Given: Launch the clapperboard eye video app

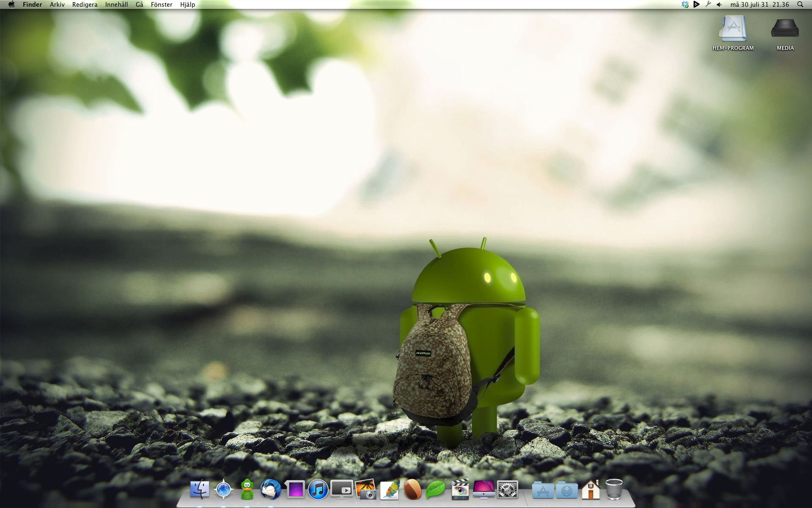Looking at the screenshot, I should 460,489.
